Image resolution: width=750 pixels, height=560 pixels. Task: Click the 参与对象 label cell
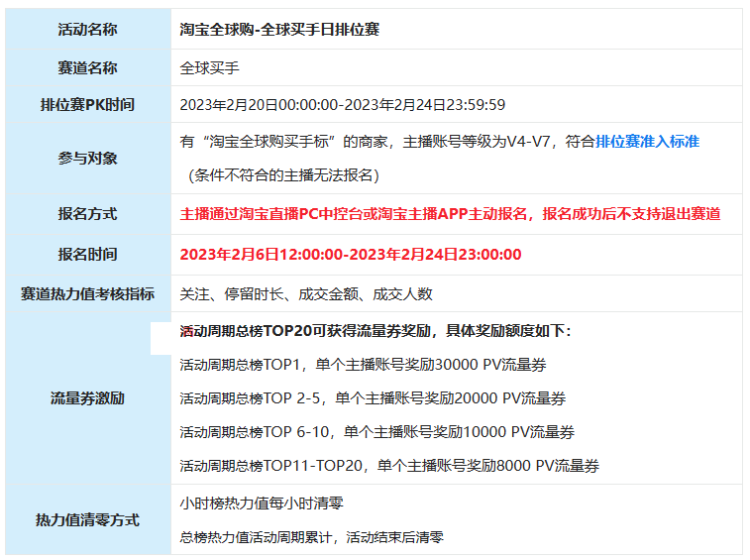88,158
